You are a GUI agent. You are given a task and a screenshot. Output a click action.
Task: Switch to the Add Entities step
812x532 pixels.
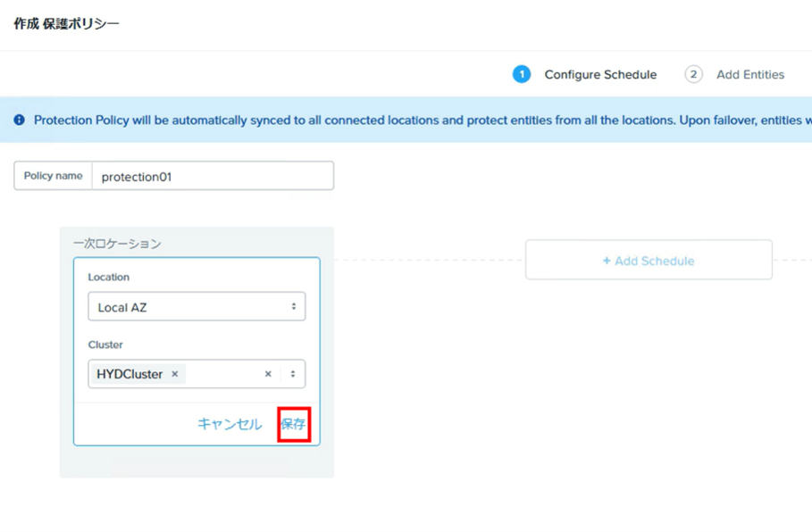[750, 74]
